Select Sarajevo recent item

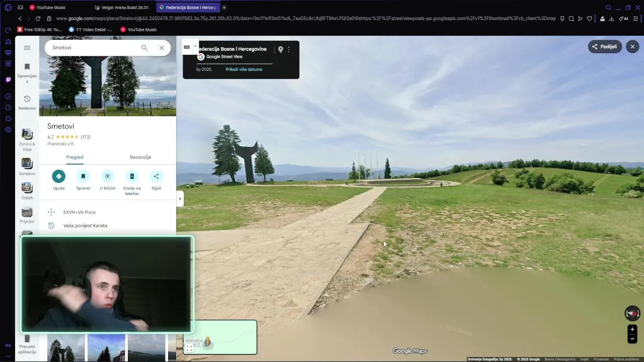tap(27, 167)
